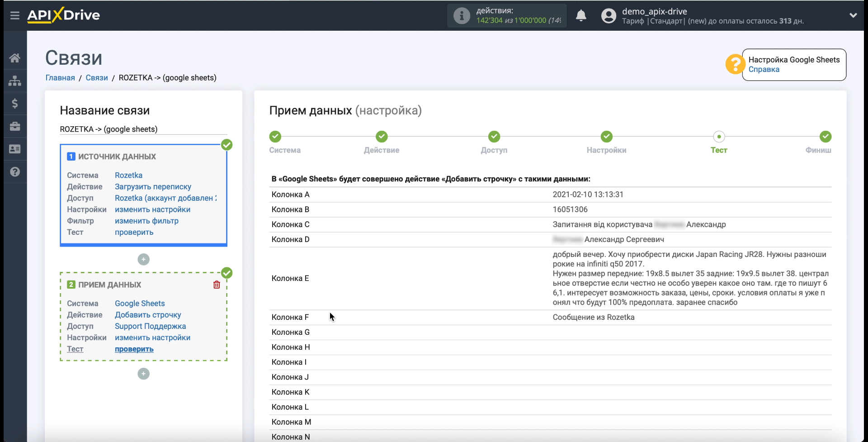Image resolution: width=868 pixels, height=442 pixels.
Task: Open the hamburger menu
Action: [x=15, y=15]
